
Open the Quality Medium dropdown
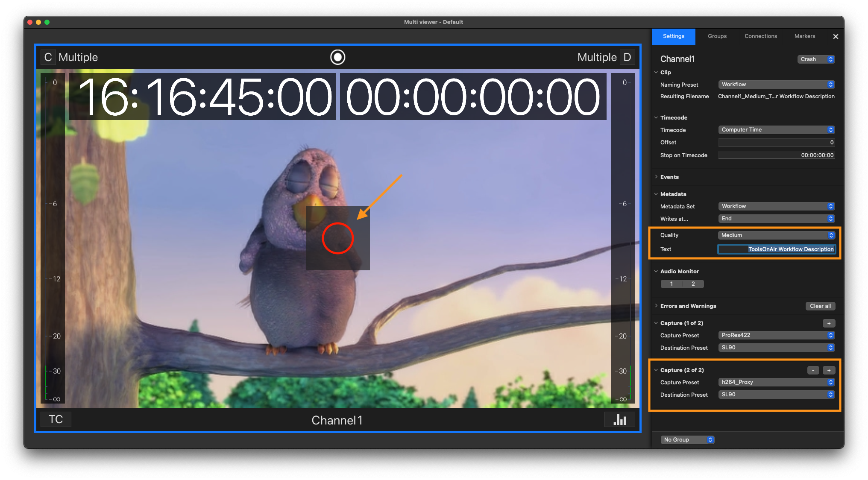(776, 235)
